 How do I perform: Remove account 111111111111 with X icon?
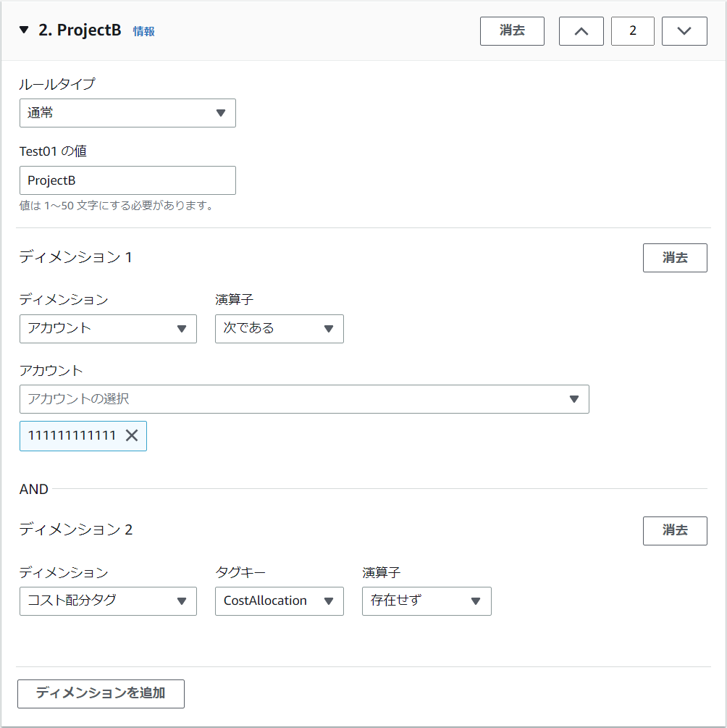coord(132,435)
